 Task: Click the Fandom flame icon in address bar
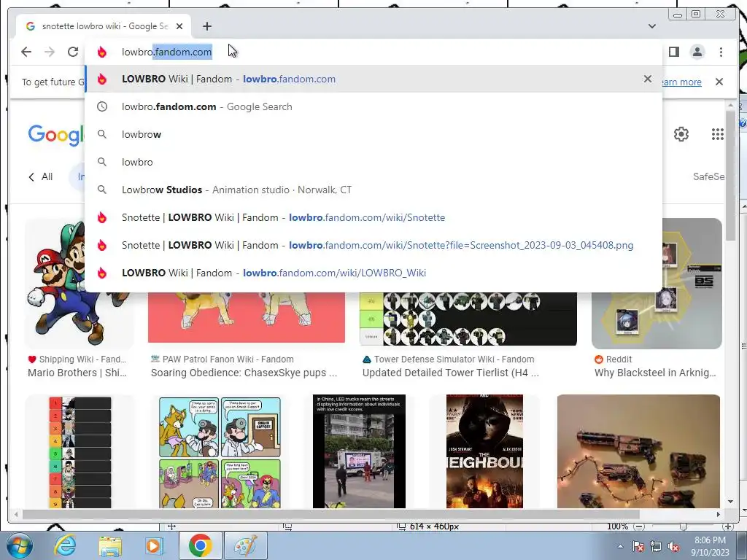[x=101, y=52]
